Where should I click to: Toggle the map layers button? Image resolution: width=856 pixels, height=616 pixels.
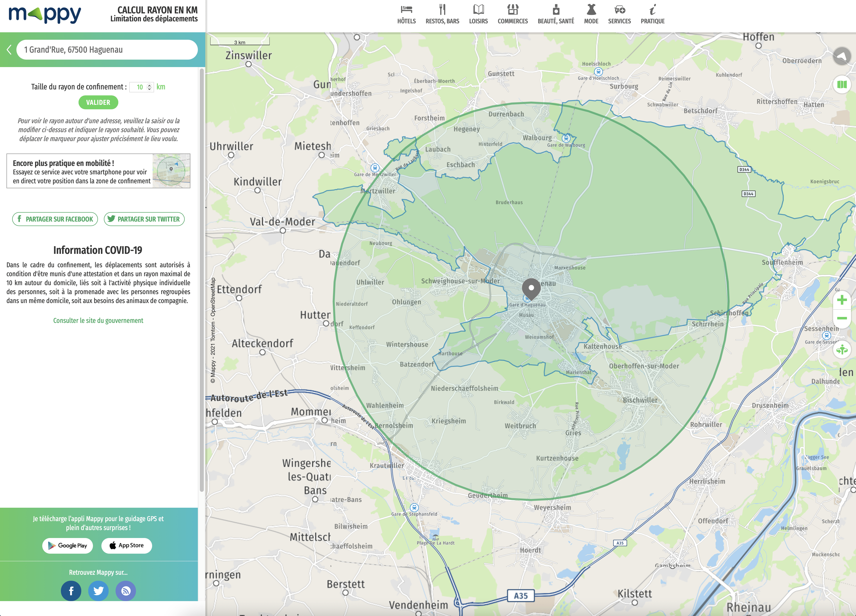(x=842, y=84)
